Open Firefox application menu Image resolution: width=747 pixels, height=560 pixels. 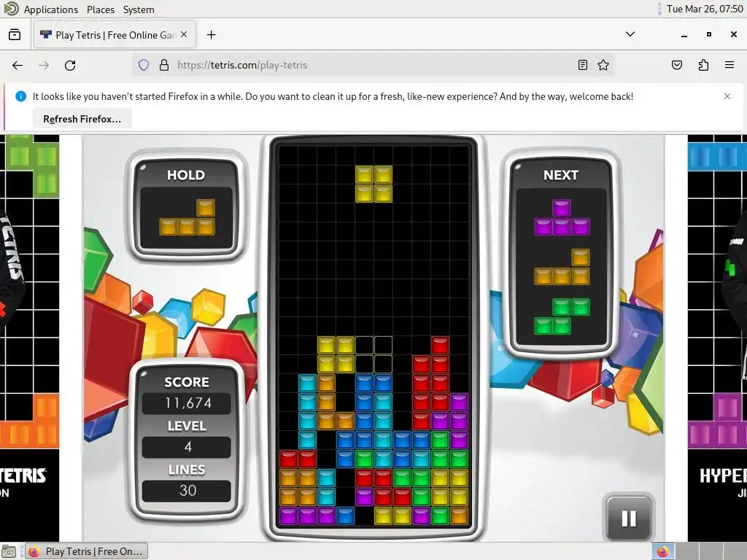[x=729, y=65]
